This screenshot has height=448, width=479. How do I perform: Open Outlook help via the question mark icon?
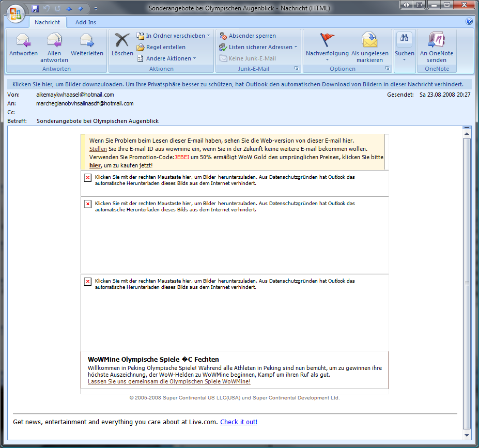click(x=469, y=21)
